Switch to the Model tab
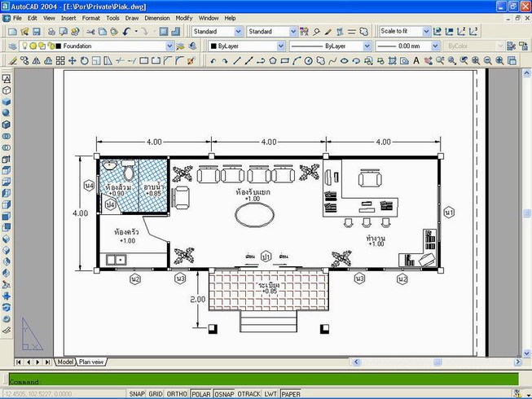 (x=64, y=362)
